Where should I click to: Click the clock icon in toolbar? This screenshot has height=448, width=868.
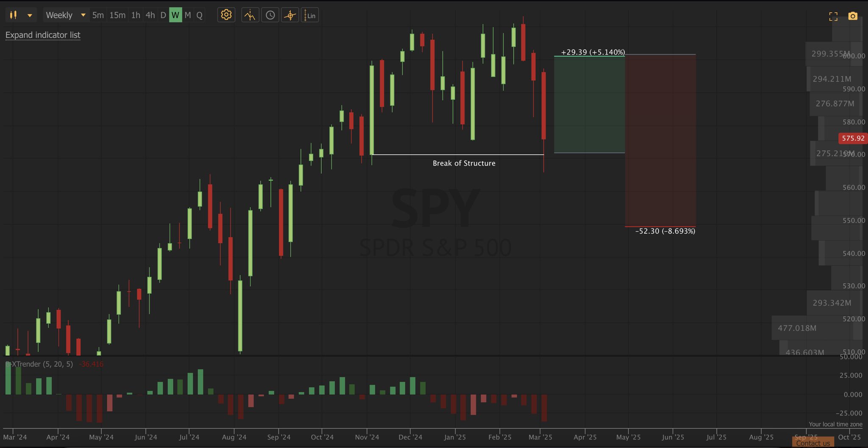coord(270,15)
